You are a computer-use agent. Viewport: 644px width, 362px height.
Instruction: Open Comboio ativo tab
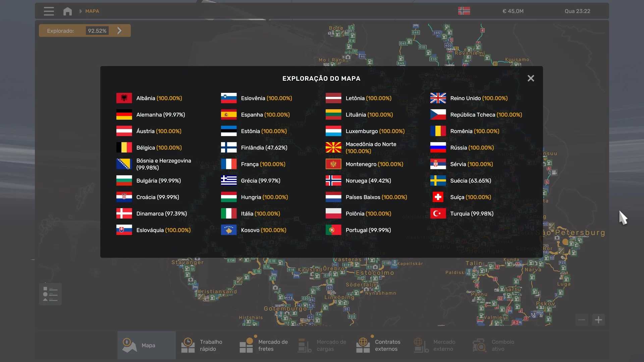pos(496,345)
